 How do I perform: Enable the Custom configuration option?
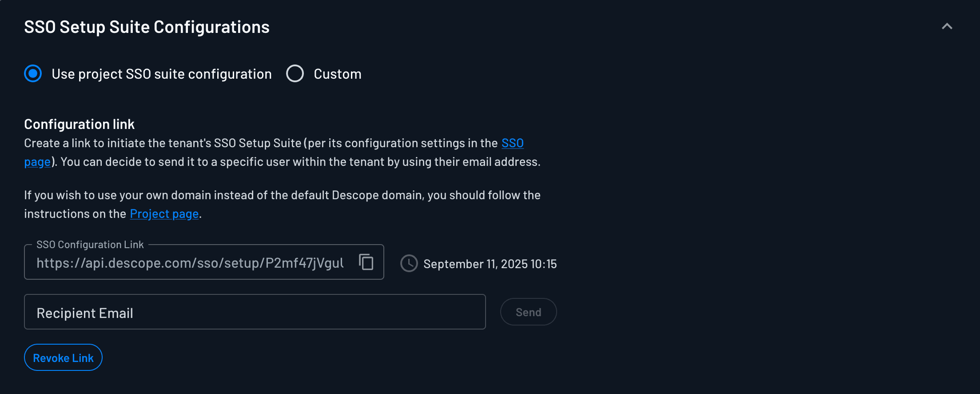(x=295, y=73)
